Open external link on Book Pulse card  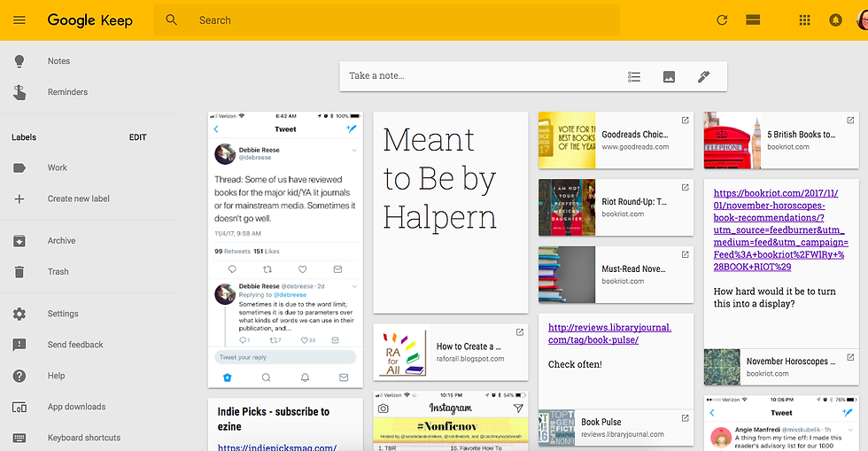coord(686,417)
